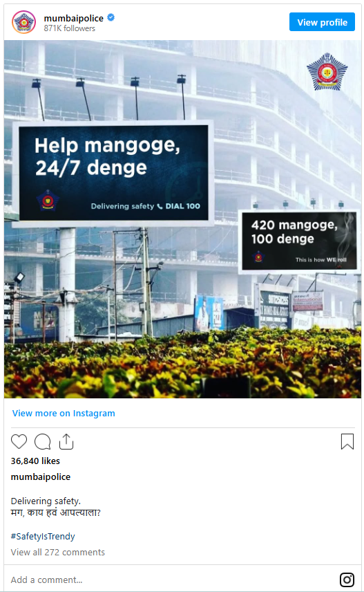Screen dimensions: 364x592
Task: Click the View profile button
Action: (322, 22)
